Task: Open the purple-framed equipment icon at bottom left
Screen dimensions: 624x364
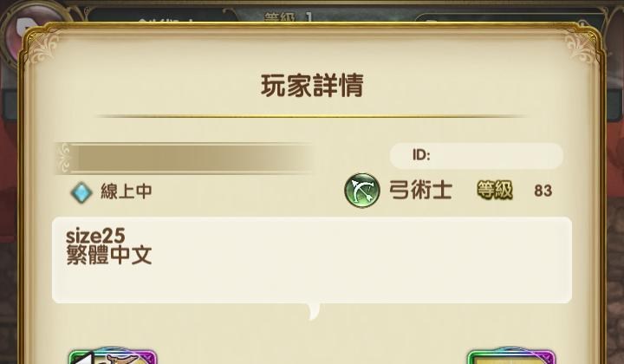Action: coord(113,356)
